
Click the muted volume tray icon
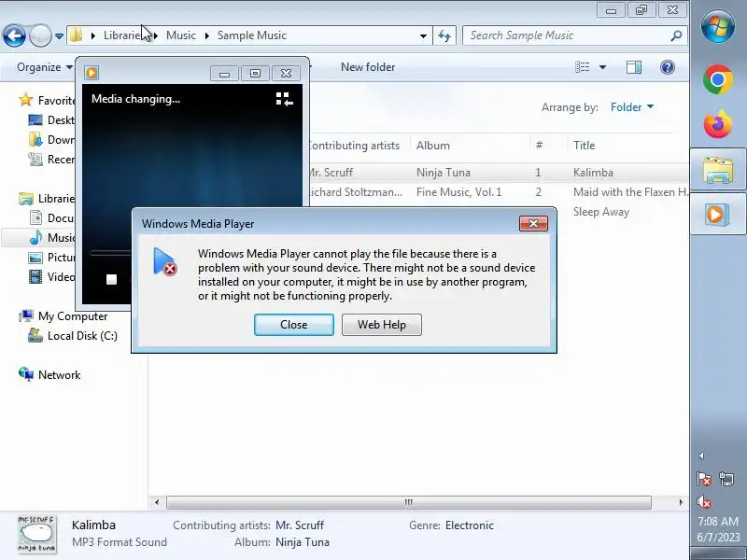[704, 501]
